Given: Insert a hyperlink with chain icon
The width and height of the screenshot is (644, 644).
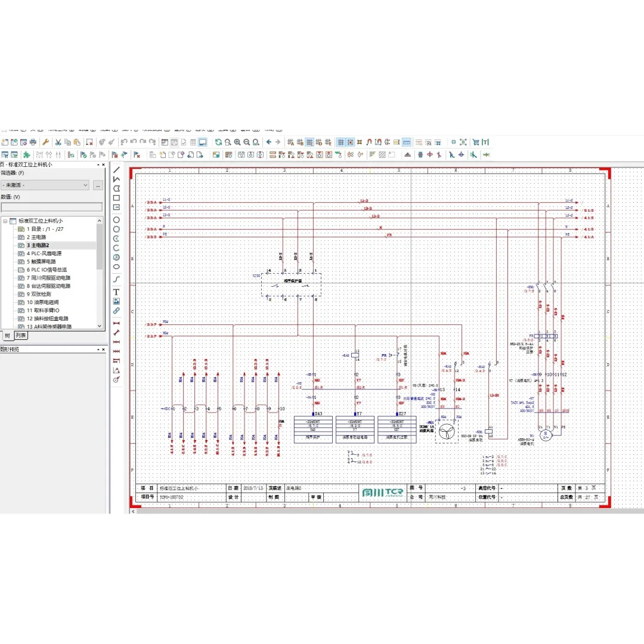Looking at the screenshot, I should (x=117, y=311).
